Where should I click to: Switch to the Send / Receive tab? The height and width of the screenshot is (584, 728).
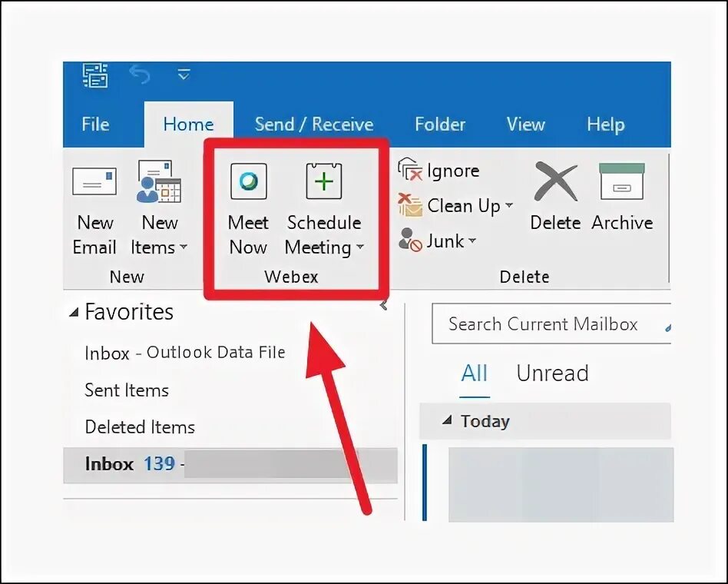(314, 124)
